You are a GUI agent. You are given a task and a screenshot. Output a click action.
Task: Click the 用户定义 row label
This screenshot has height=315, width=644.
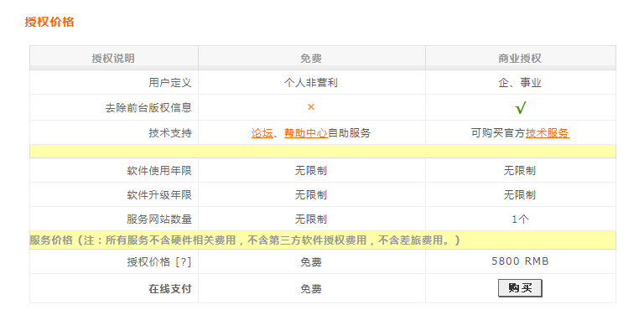(x=170, y=83)
